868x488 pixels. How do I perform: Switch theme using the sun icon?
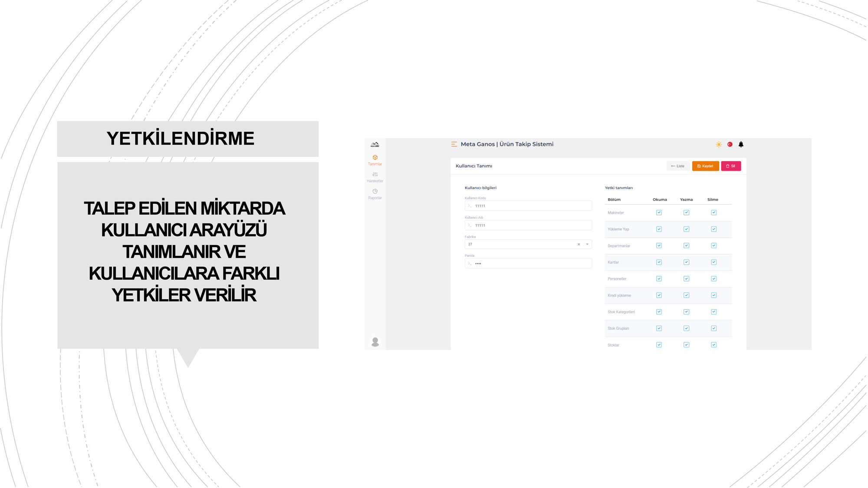(719, 144)
